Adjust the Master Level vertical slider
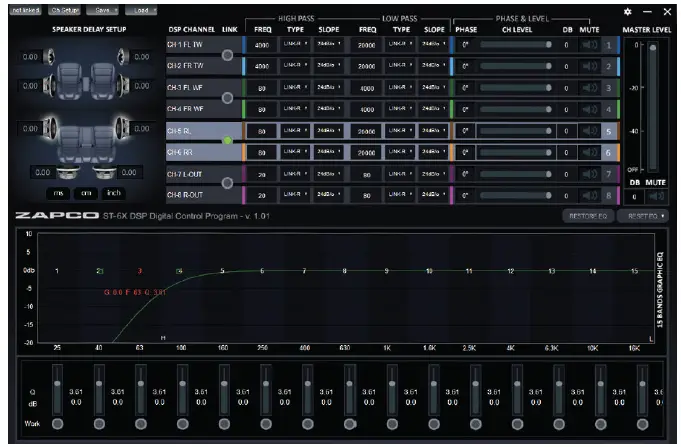This screenshot has width=681, height=447. 653,106
